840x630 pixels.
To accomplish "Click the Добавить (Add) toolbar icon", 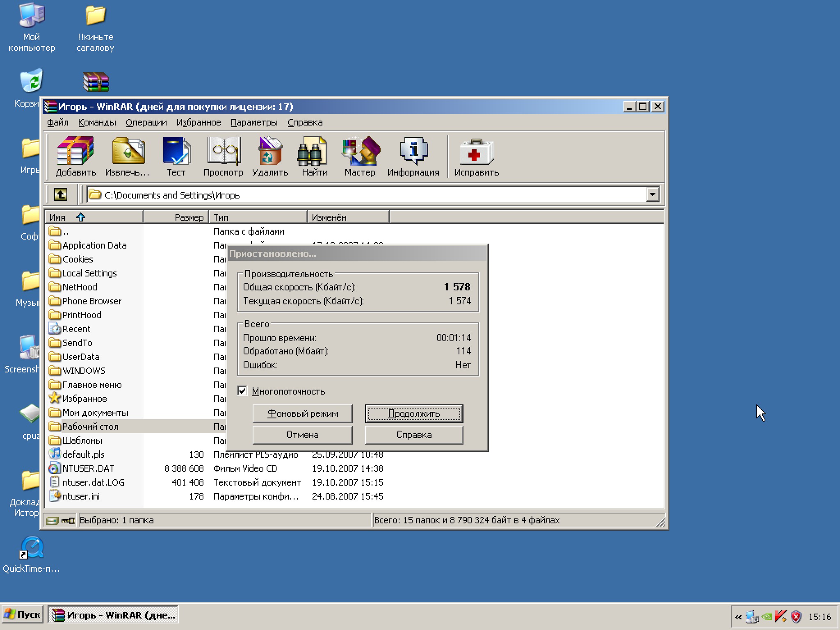I will point(75,157).
